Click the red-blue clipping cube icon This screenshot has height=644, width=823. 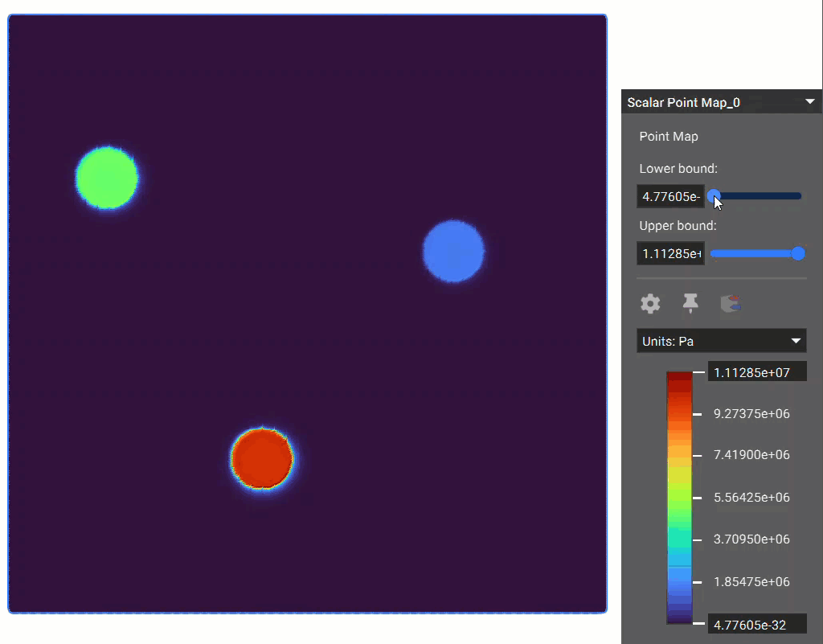[x=731, y=304]
